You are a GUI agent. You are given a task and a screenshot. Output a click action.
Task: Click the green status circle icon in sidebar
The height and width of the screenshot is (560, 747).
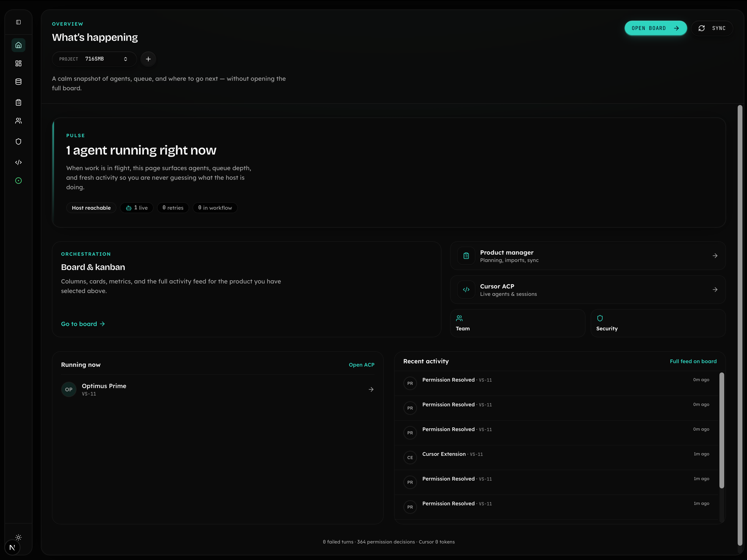pyautogui.click(x=19, y=181)
